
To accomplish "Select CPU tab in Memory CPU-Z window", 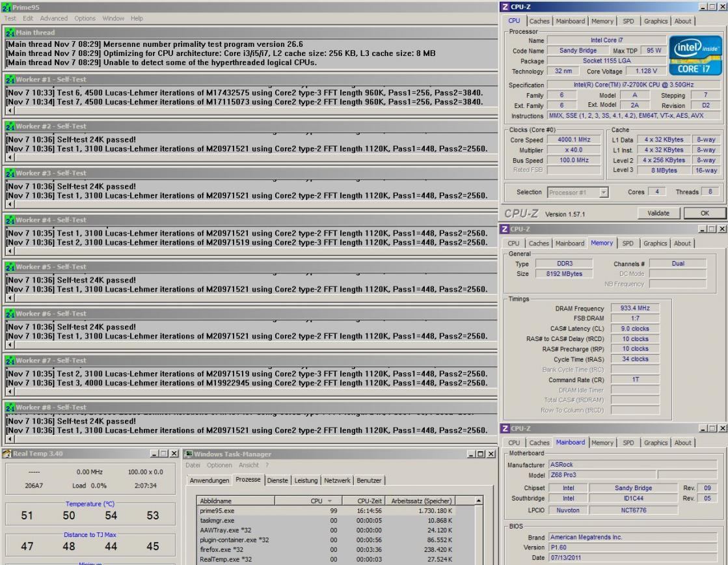I will pos(513,243).
